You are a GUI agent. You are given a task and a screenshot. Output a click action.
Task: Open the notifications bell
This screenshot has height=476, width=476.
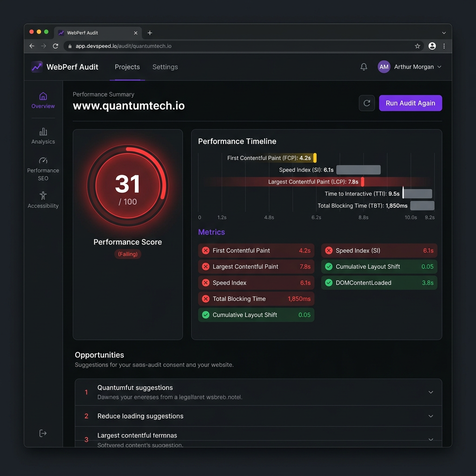coord(364,67)
